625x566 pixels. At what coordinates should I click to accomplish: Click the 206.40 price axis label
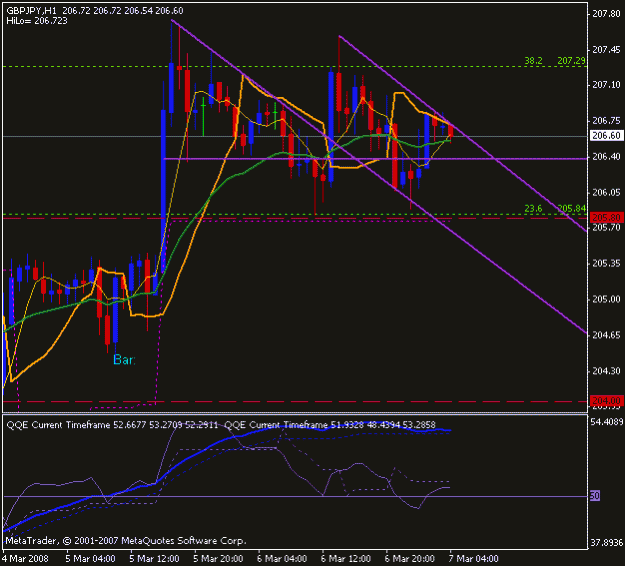pos(606,157)
